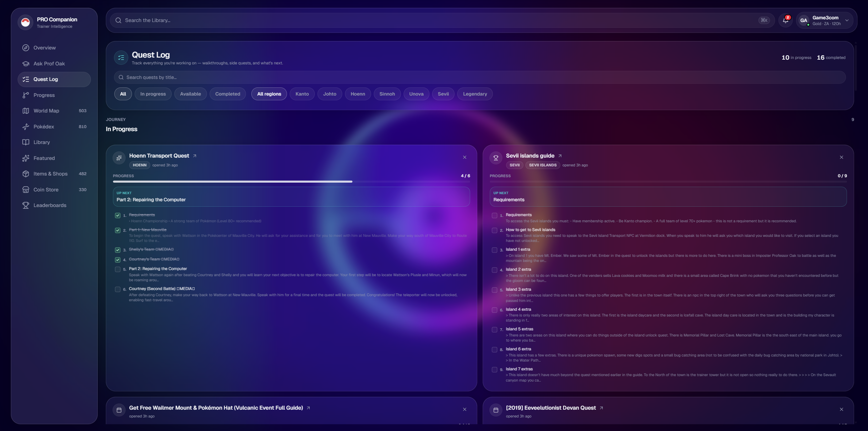Open Pokédex sidebar icon
The height and width of the screenshot is (431, 868).
coord(26,127)
